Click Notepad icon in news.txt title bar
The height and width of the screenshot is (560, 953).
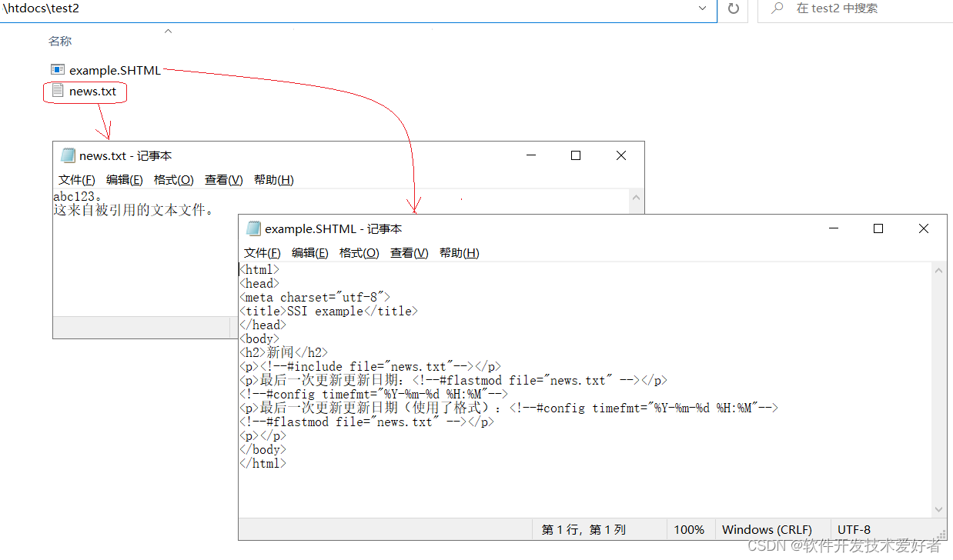68,155
